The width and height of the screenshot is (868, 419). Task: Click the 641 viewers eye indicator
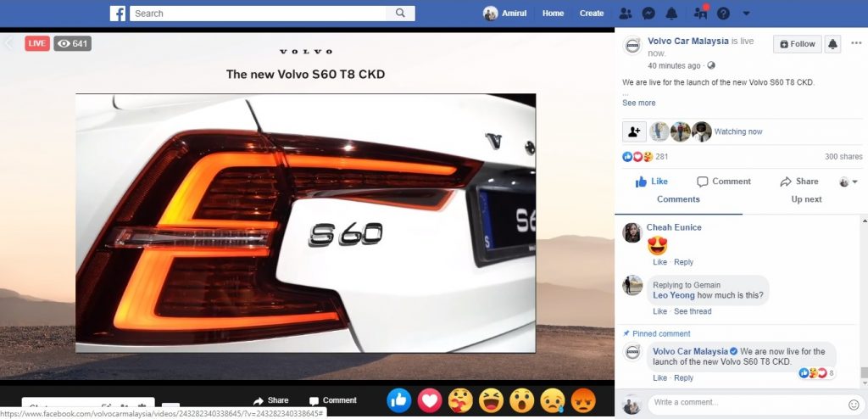(x=73, y=43)
